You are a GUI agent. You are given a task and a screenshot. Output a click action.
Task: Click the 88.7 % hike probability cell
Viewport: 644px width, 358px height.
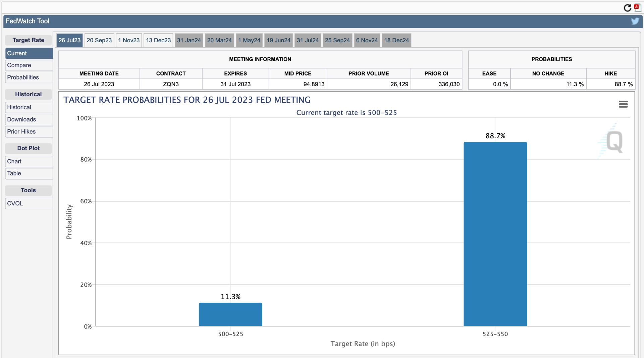[x=611, y=84]
